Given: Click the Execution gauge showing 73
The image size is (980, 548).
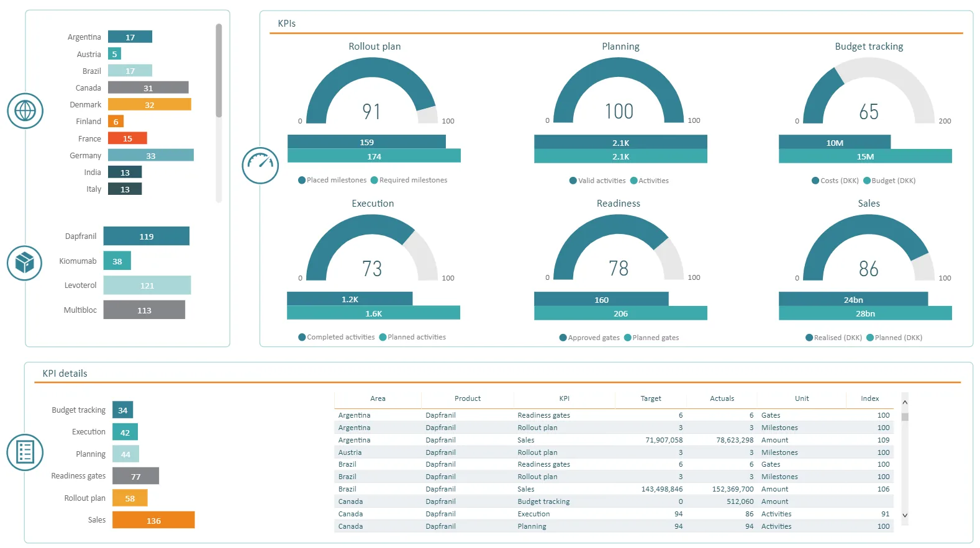Looking at the screenshot, I should (372, 248).
